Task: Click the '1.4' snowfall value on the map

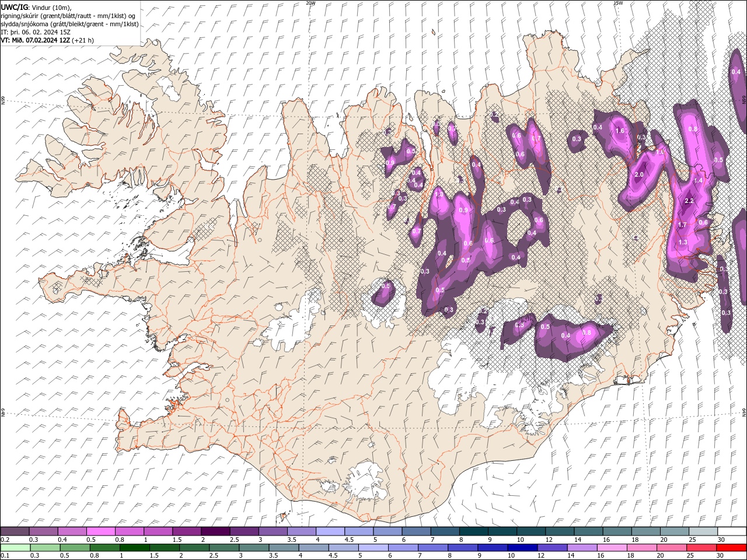Action: pyautogui.click(x=698, y=181)
